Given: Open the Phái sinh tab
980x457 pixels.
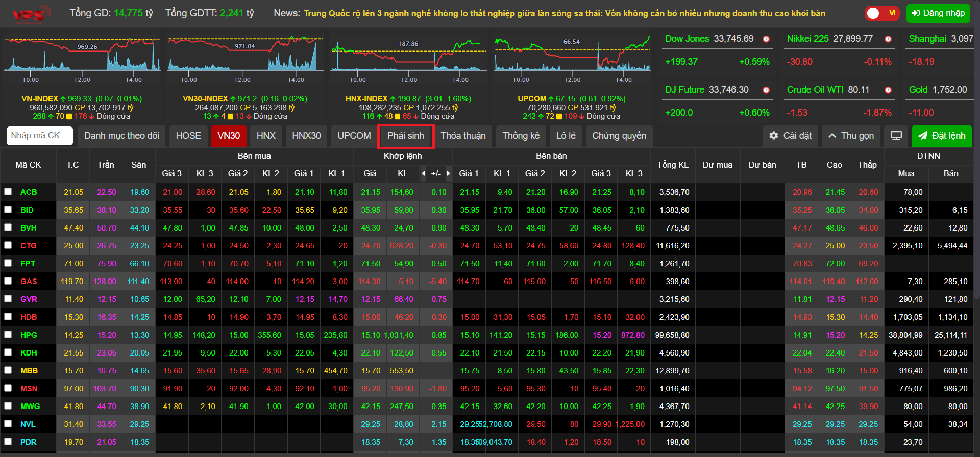Looking at the screenshot, I should (406, 136).
